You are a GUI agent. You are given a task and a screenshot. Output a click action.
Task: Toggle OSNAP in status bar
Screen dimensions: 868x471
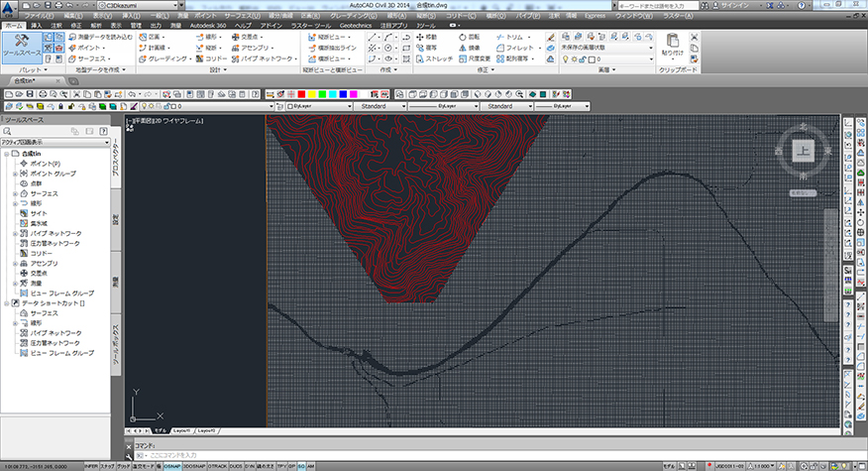pyautogui.click(x=172, y=467)
